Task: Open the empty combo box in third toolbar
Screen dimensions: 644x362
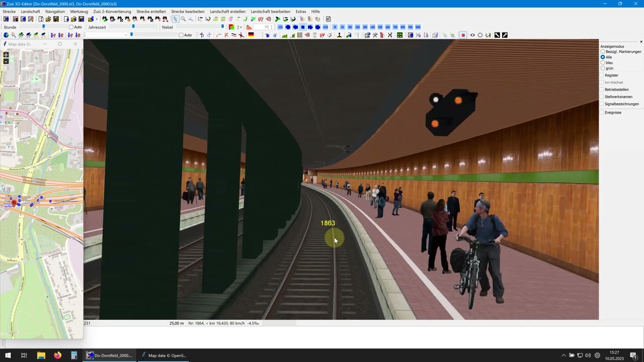Action: 107,35
